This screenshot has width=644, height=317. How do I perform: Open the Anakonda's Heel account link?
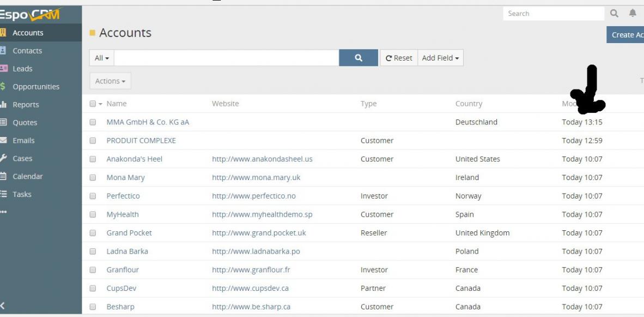pyautogui.click(x=134, y=159)
